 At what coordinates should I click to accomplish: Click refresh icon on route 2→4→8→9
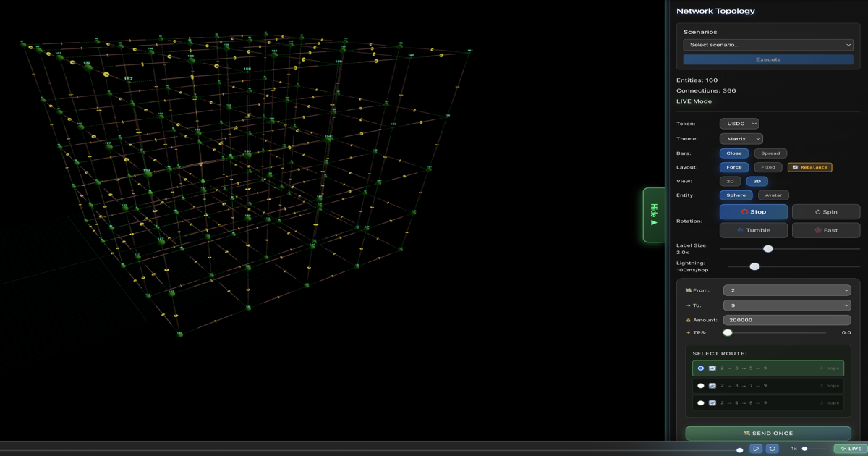712,403
